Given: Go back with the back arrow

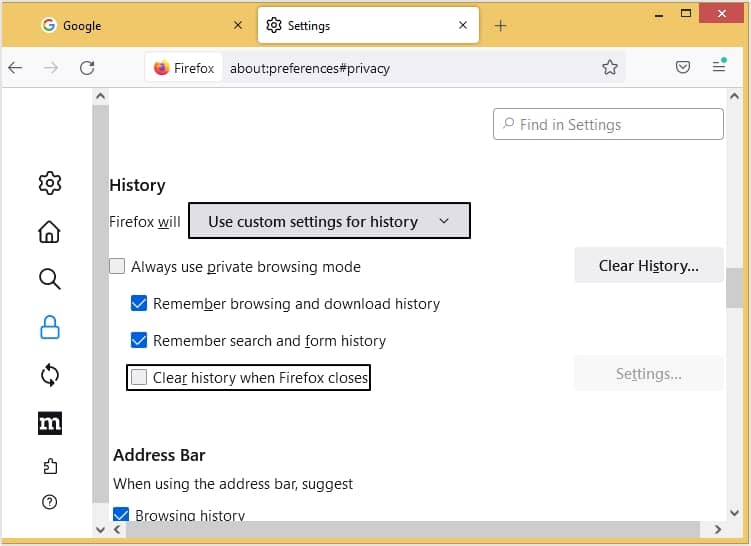Looking at the screenshot, I should pyautogui.click(x=15, y=68).
